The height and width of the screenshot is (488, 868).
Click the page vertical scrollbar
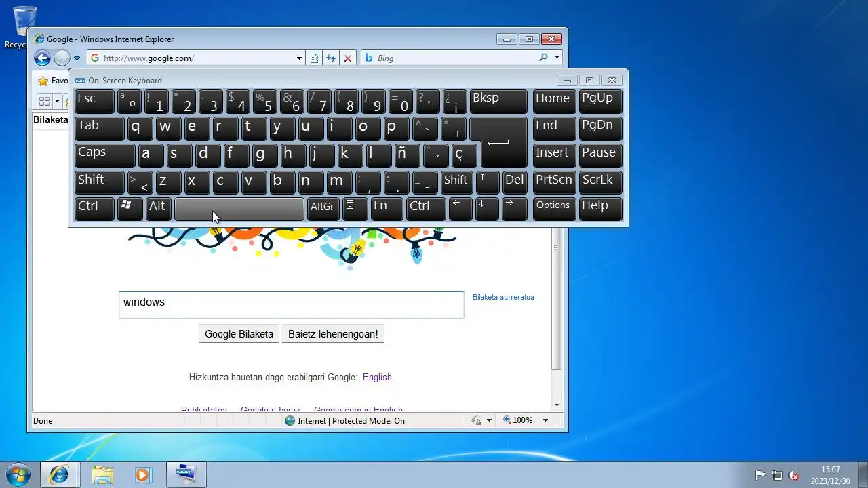[x=557, y=298]
